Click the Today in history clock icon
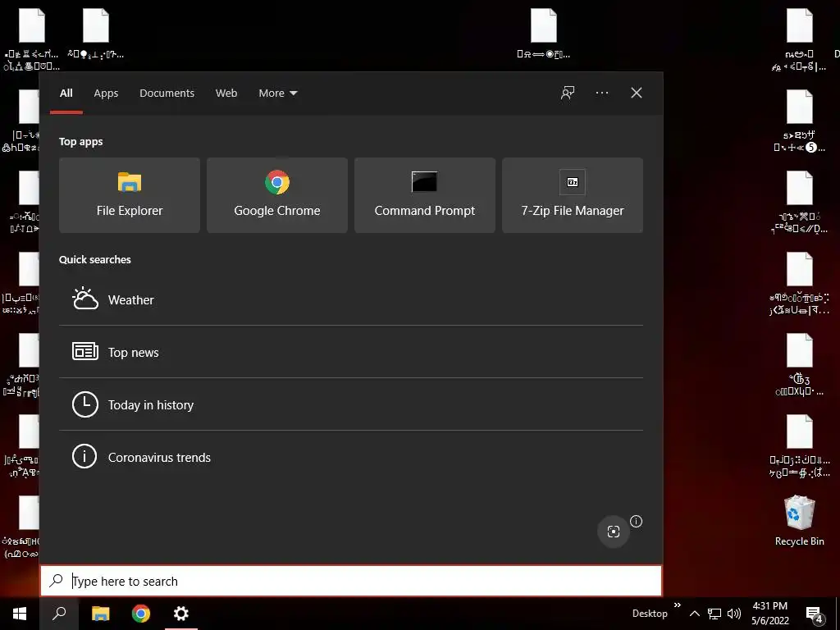The height and width of the screenshot is (630, 840). [85, 404]
